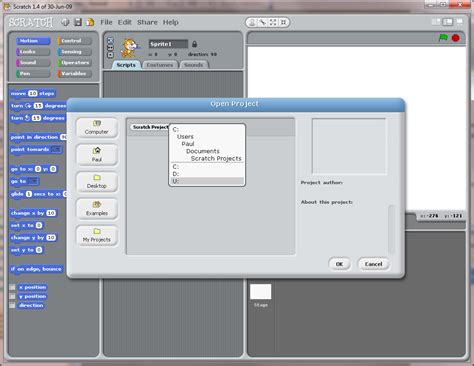Select the Operators blocks category
Image resolution: width=474 pixels, height=366 pixels.
[x=75, y=62]
